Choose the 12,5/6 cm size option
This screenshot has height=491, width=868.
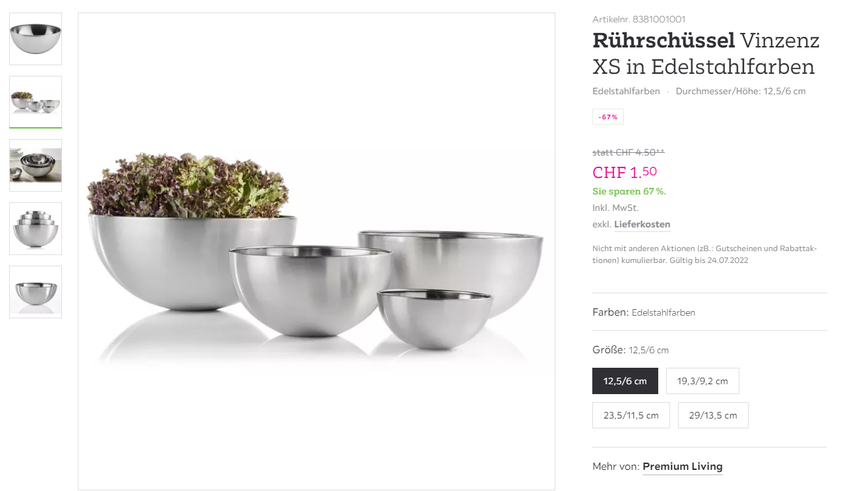pyautogui.click(x=625, y=381)
